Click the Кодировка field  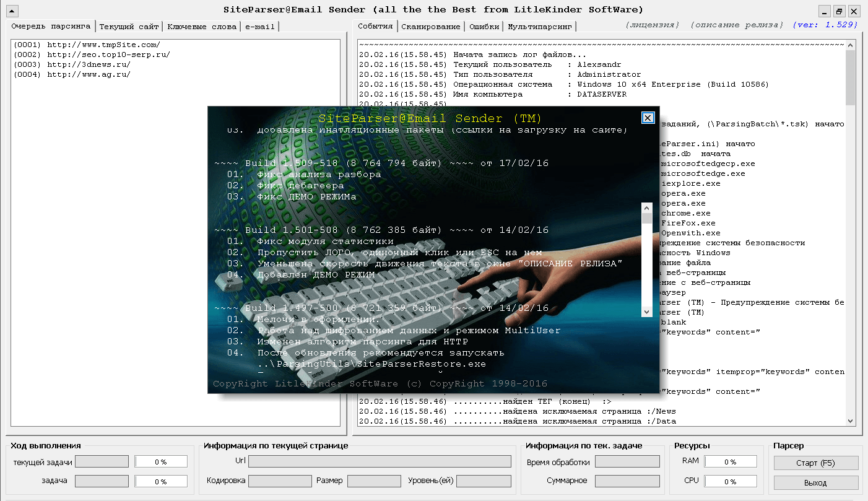click(280, 481)
